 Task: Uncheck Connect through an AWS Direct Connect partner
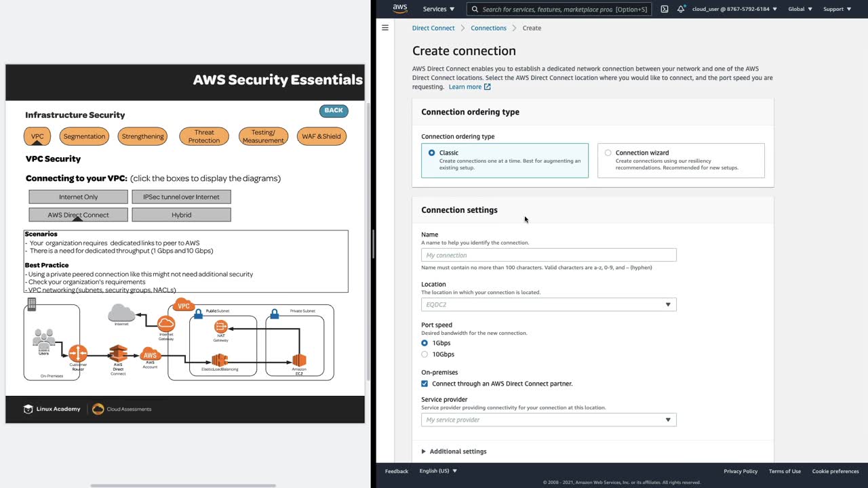click(x=425, y=384)
